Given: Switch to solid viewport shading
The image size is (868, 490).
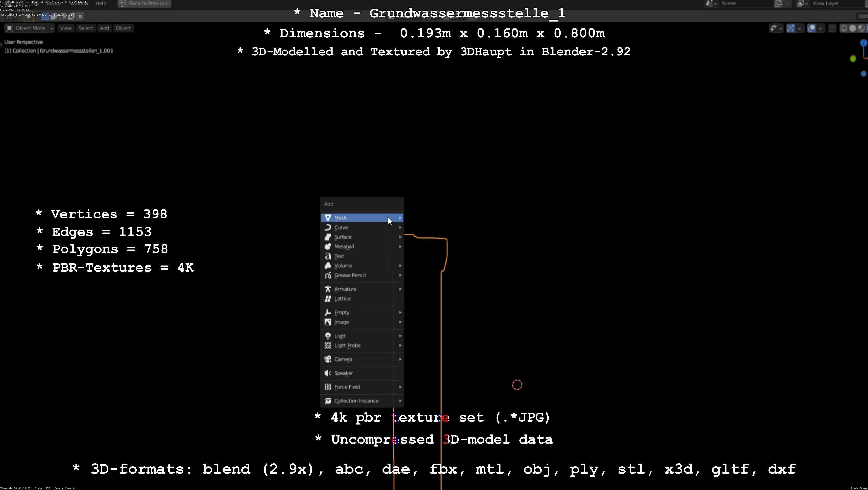Looking at the screenshot, I should [852, 28].
